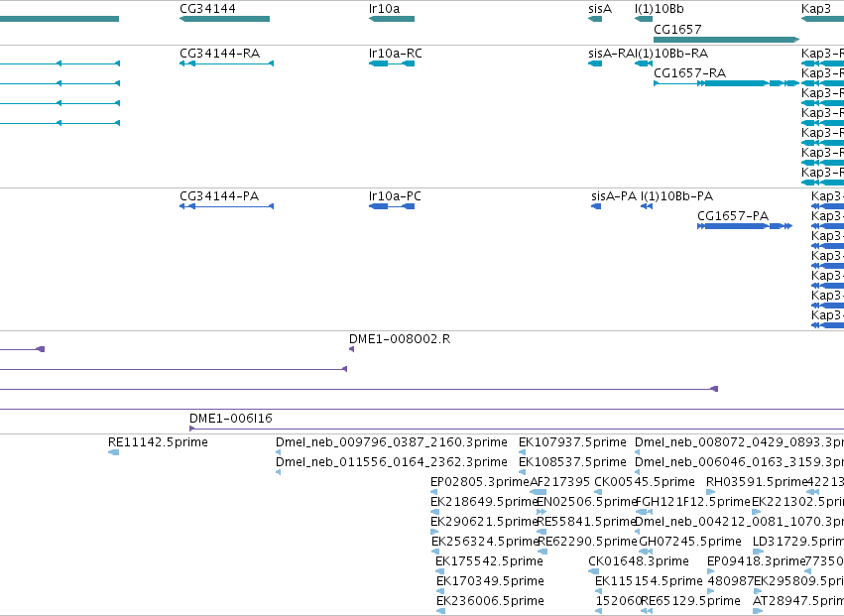Click the RE62290.5prime EST label
This screenshot has width=844, height=616.
click(x=587, y=542)
